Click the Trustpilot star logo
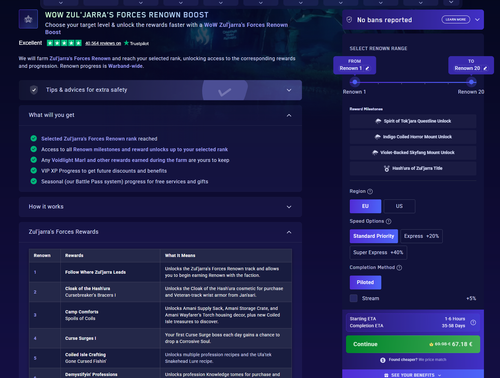500x378 pixels. tap(126, 43)
